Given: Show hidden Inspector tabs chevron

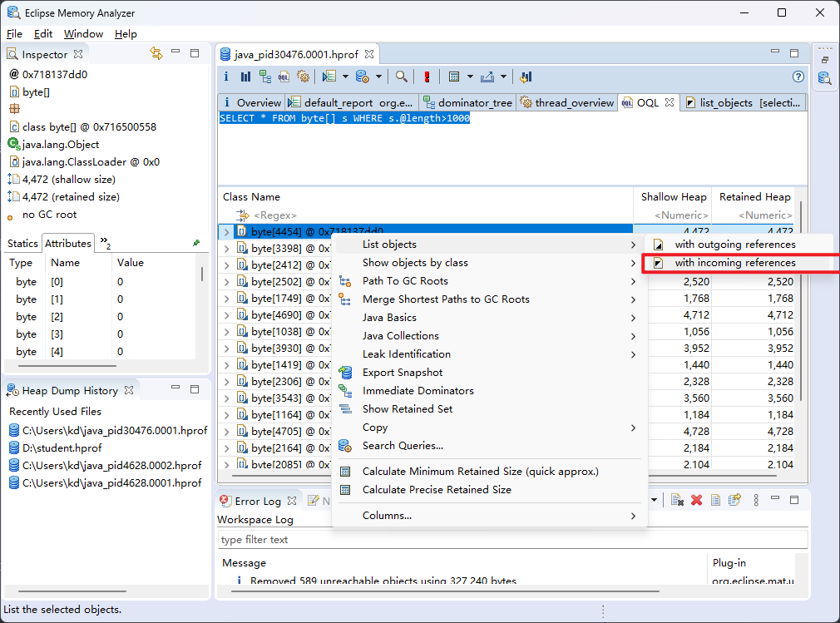Looking at the screenshot, I should point(106,243).
